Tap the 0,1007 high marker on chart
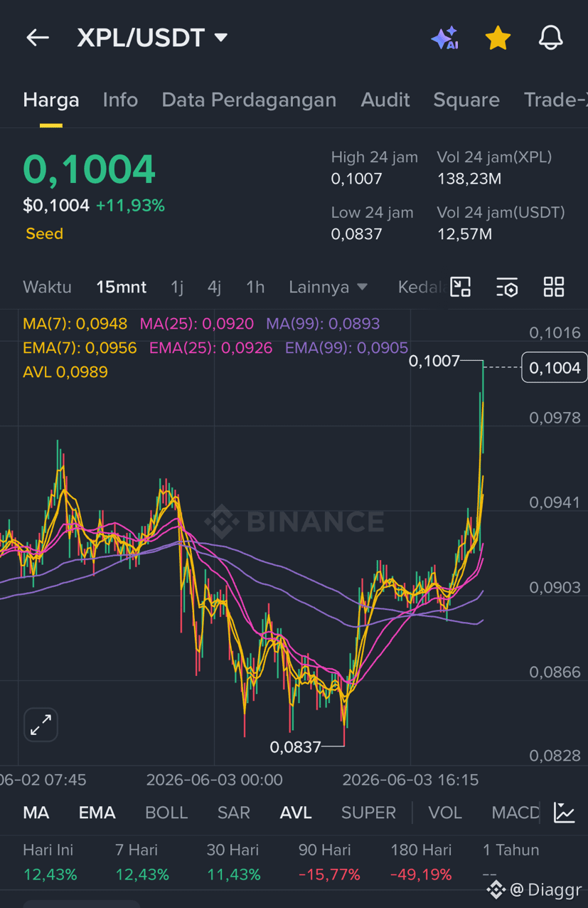 tap(434, 361)
